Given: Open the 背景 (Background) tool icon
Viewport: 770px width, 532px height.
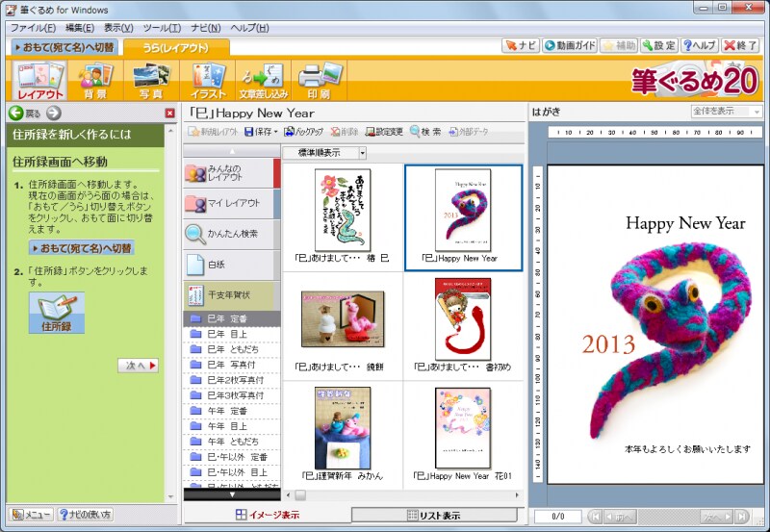Looking at the screenshot, I should tap(95, 81).
